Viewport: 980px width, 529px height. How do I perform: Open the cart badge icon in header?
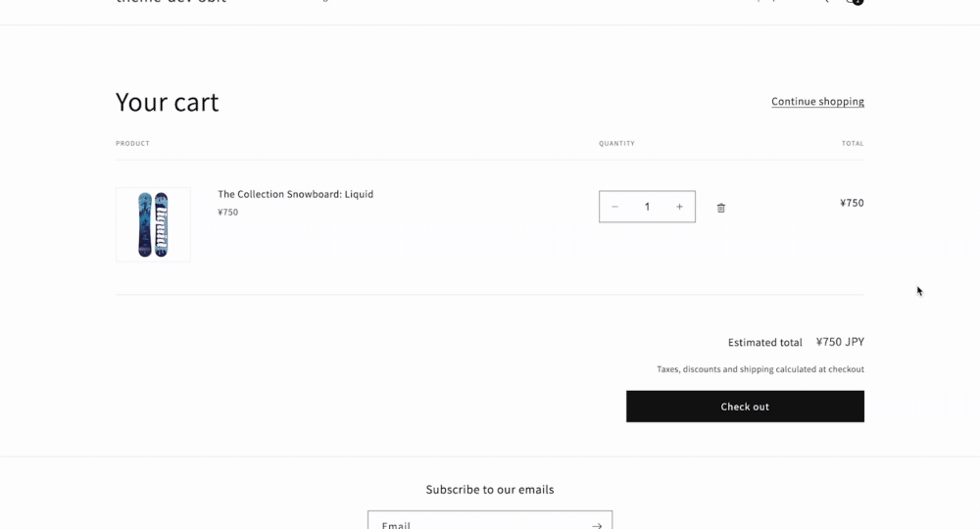tap(855, 2)
